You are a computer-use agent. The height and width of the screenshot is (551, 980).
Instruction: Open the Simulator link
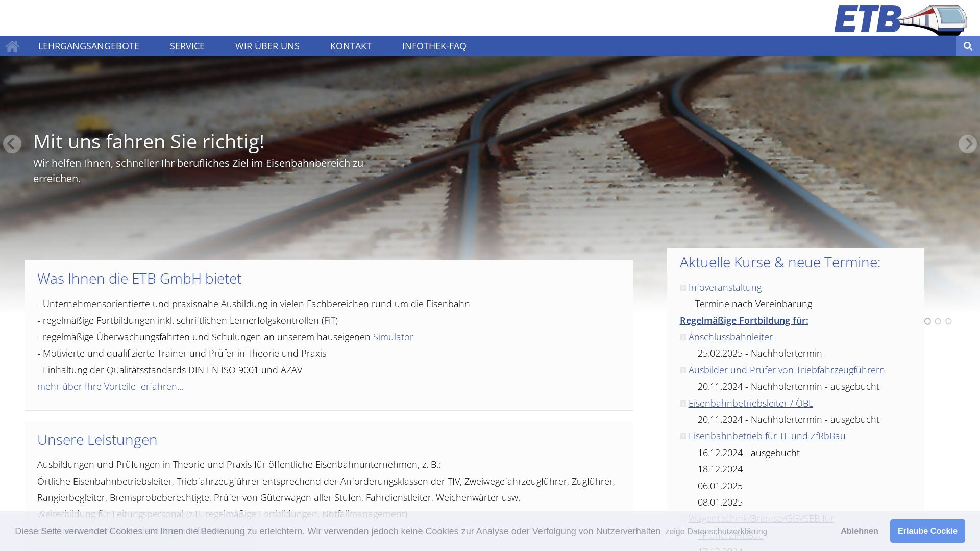(393, 337)
